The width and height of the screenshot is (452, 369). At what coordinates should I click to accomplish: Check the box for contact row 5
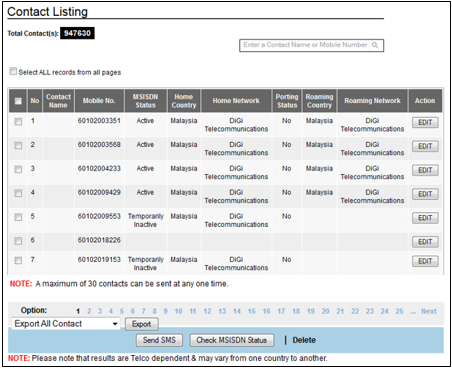point(18,217)
